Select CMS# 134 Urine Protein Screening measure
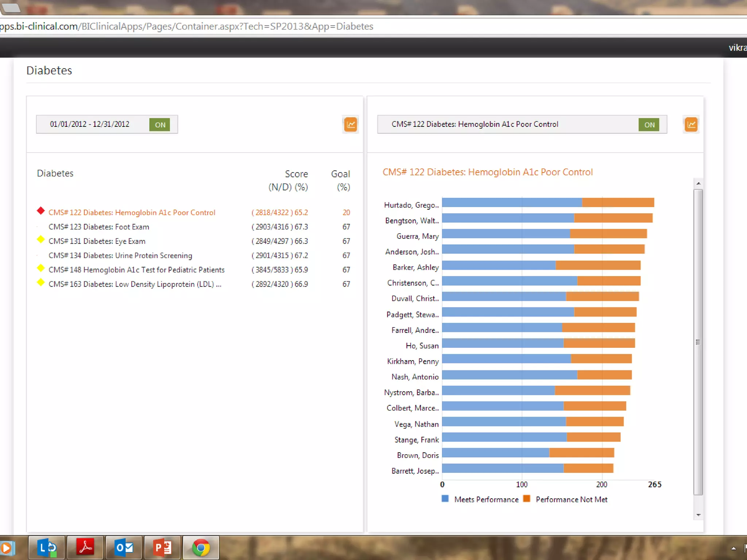Image resolution: width=747 pixels, height=560 pixels. pos(120,256)
